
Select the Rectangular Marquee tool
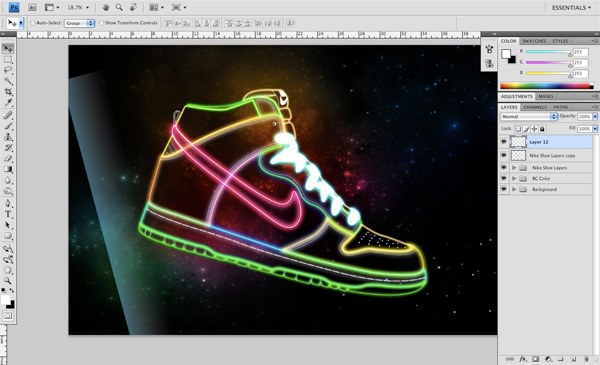(x=8, y=60)
